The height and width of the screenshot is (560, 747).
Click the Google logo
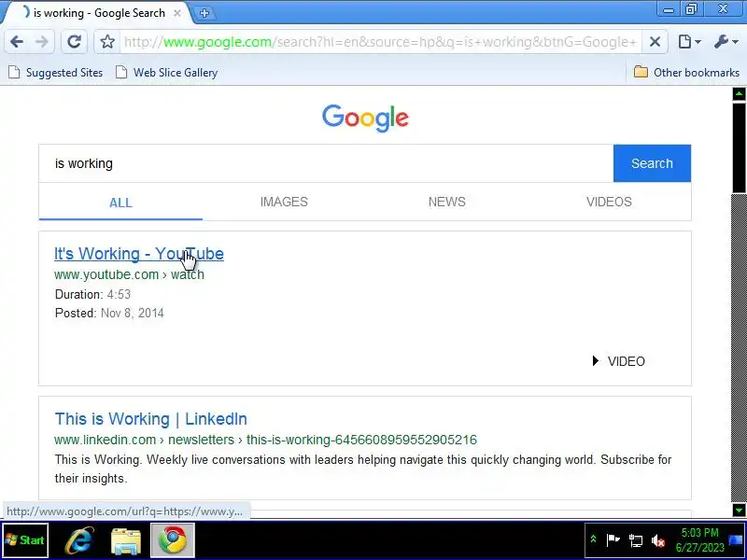(x=365, y=119)
